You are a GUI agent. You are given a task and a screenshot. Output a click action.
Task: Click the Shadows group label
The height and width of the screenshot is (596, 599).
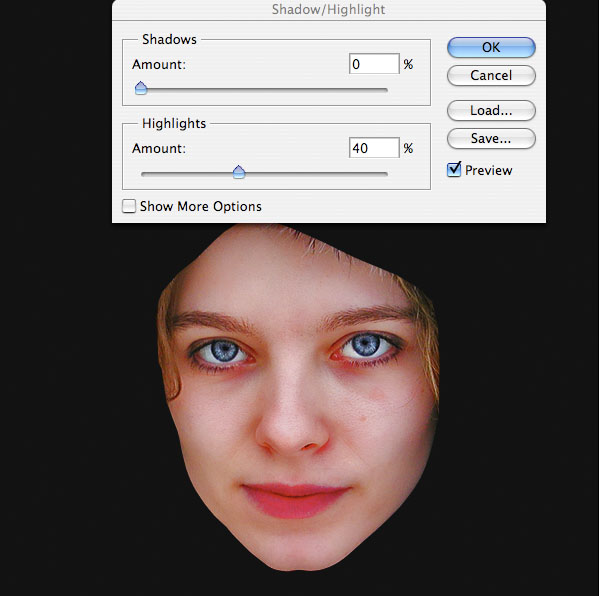click(169, 39)
